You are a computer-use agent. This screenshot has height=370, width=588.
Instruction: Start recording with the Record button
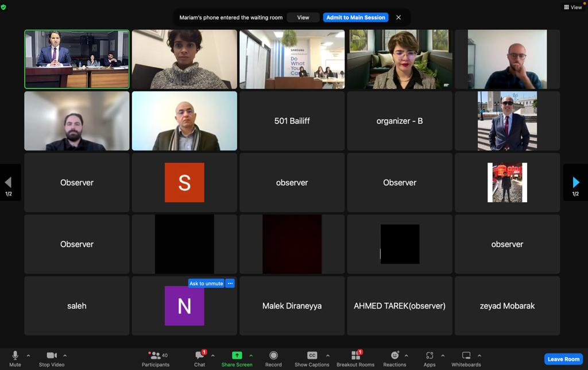(273, 359)
